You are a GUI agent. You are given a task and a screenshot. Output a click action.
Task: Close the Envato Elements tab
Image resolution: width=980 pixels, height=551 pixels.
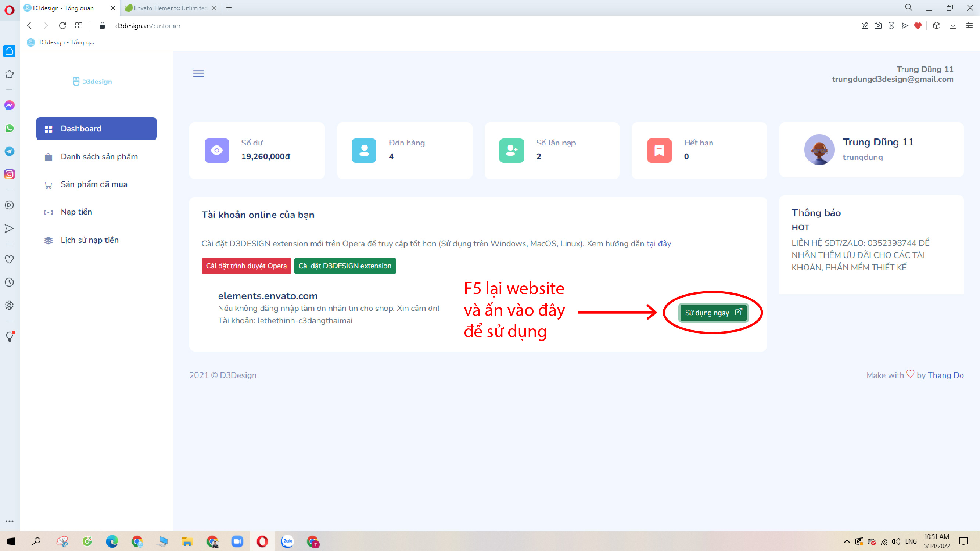tap(214, 8)
